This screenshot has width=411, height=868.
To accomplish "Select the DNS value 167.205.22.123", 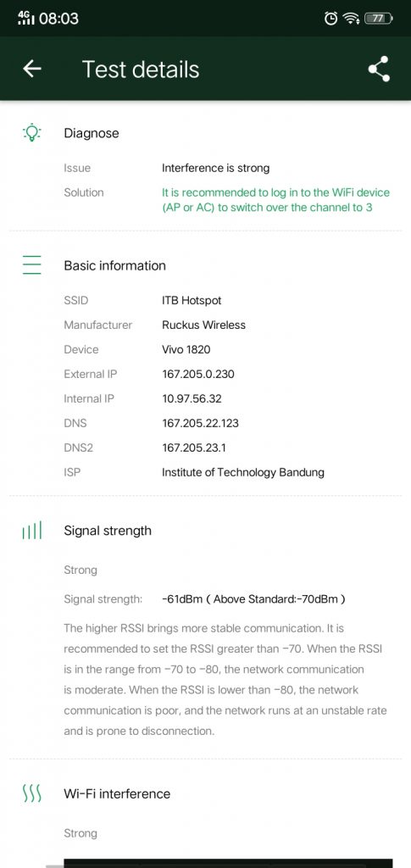I will pyautogui.click(x=200, y=424).
